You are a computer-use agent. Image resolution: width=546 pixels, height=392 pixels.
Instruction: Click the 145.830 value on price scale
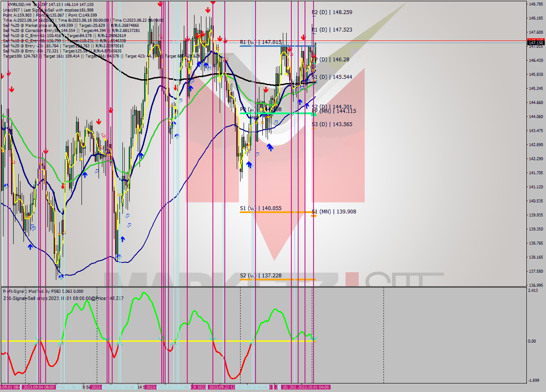pos(535,75)
